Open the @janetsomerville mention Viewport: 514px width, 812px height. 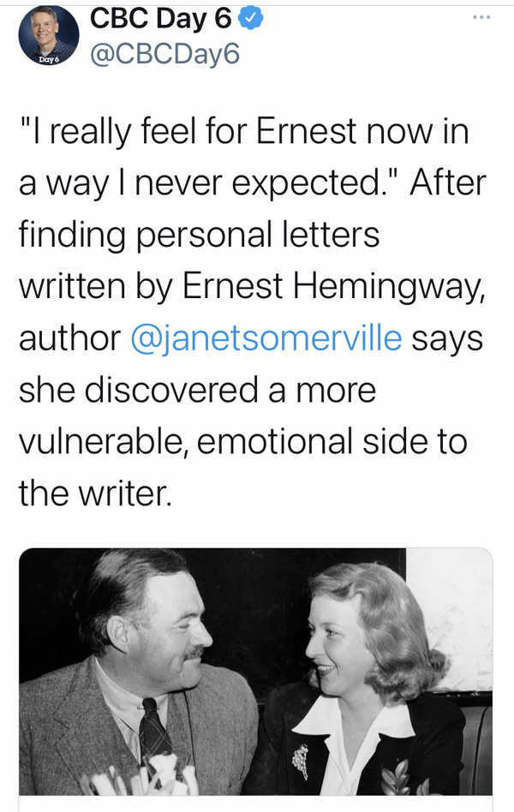point(266,337)
